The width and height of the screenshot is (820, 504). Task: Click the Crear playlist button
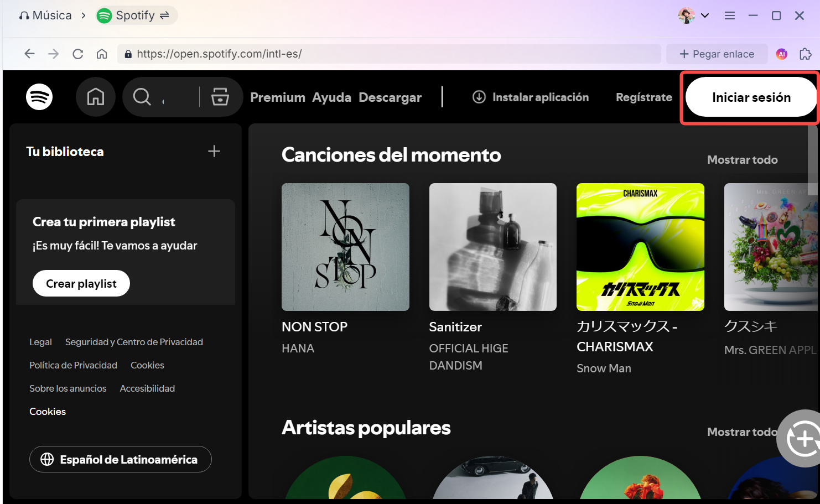(x=81, y=283)
